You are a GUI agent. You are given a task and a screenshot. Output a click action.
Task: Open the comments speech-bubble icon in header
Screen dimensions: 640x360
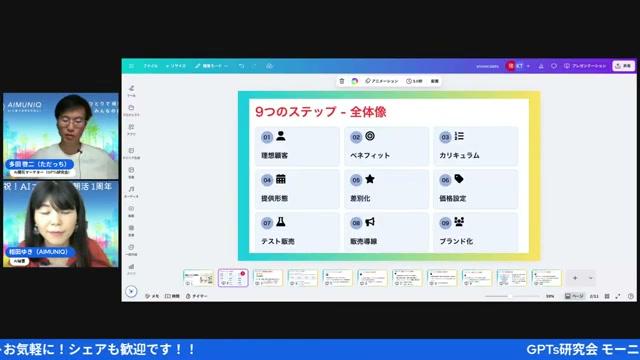pyautogui.click(x=554, y=66)
